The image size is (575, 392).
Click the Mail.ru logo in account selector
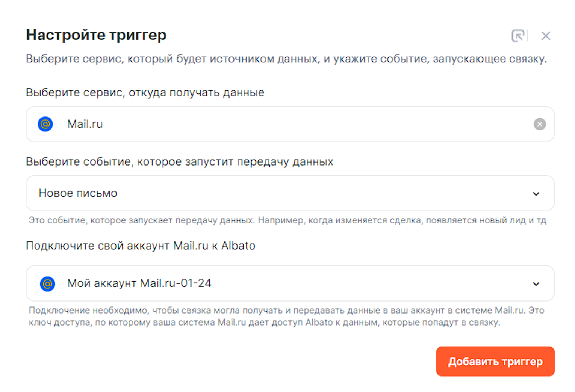click(x=47, y=283)
